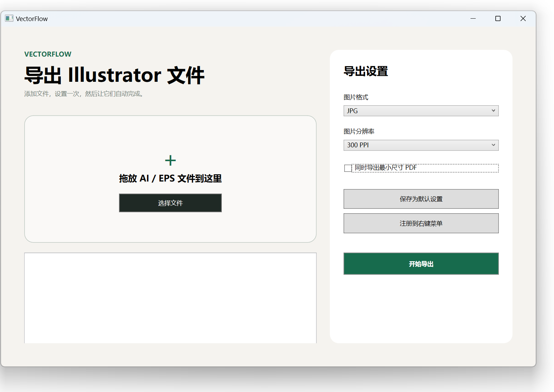
Task: Open the 图片格式 JPG dropdown
Action: (x=421, y=111)
